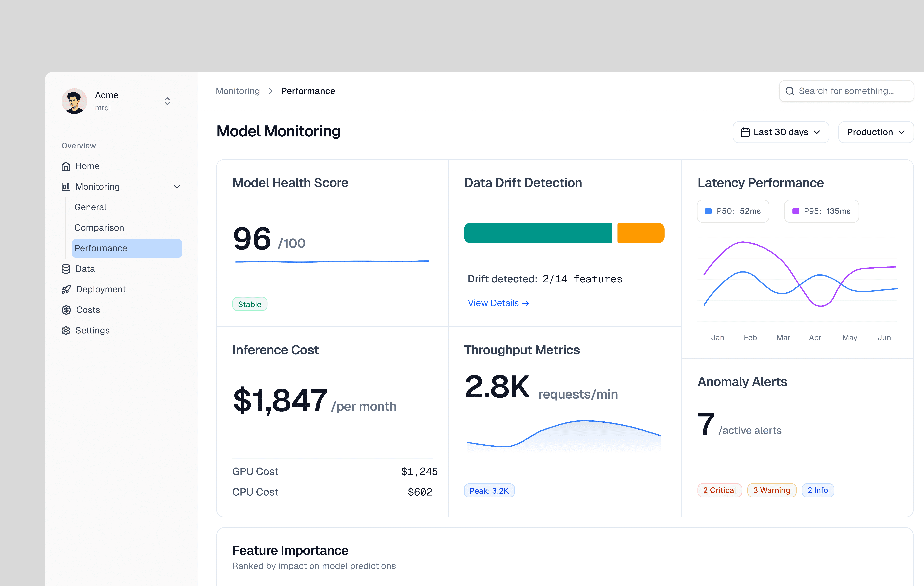Toggle the P50 52ms legend chip
The image size is (924, 586).
(733, 211)
